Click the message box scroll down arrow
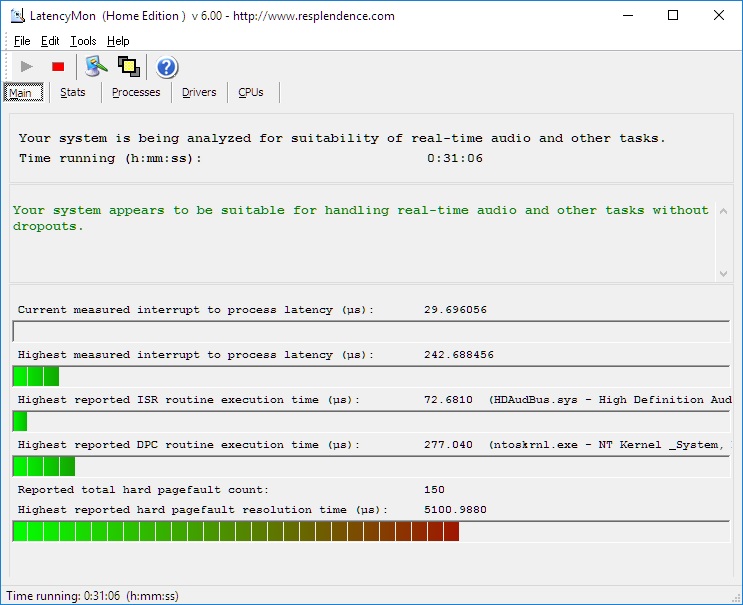Screen dimensions: 743x605 (723, 273)
